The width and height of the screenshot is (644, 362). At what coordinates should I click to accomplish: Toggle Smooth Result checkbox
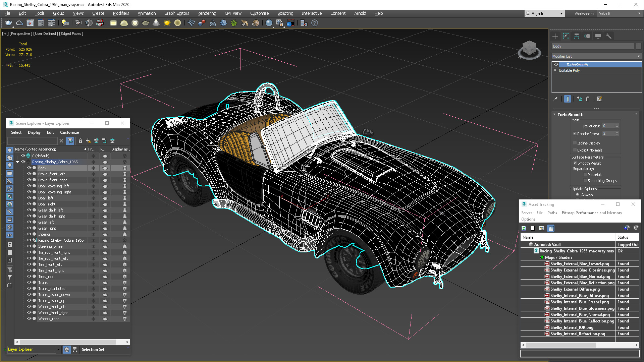pos(575,163)
